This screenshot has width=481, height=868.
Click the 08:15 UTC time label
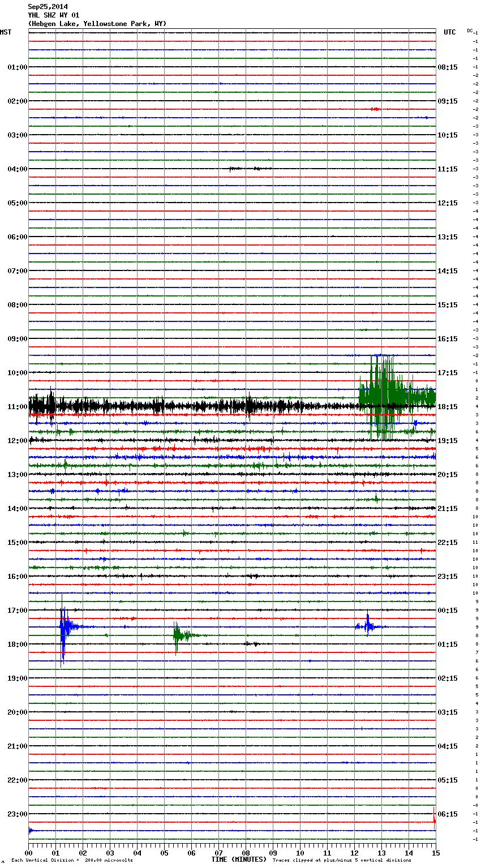448,67
